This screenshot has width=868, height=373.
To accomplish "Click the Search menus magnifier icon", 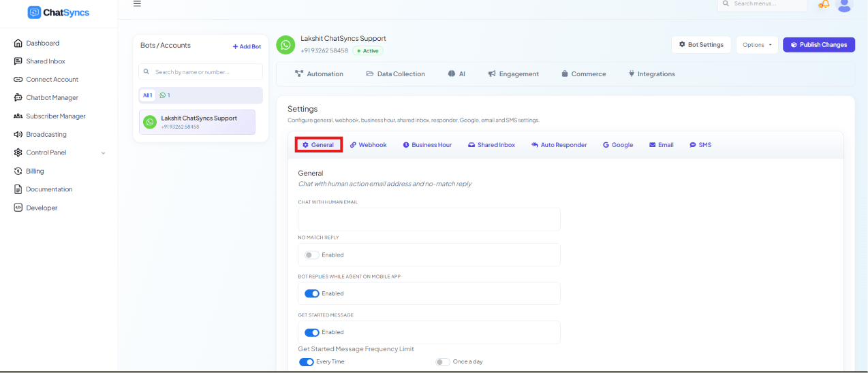I will [x=727, y=4].
